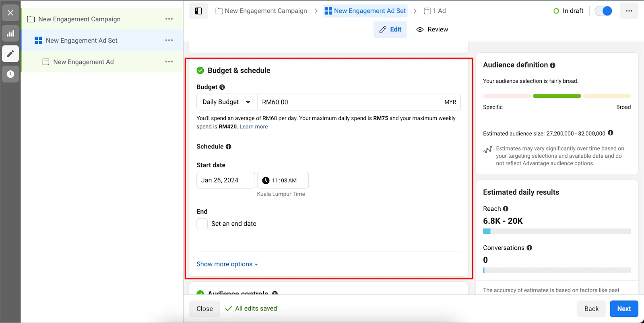The width and height of the screenshot is (644, 323).
Task: Open options menu for New Engagement Ad Set
Action: [x=169, y=40]
